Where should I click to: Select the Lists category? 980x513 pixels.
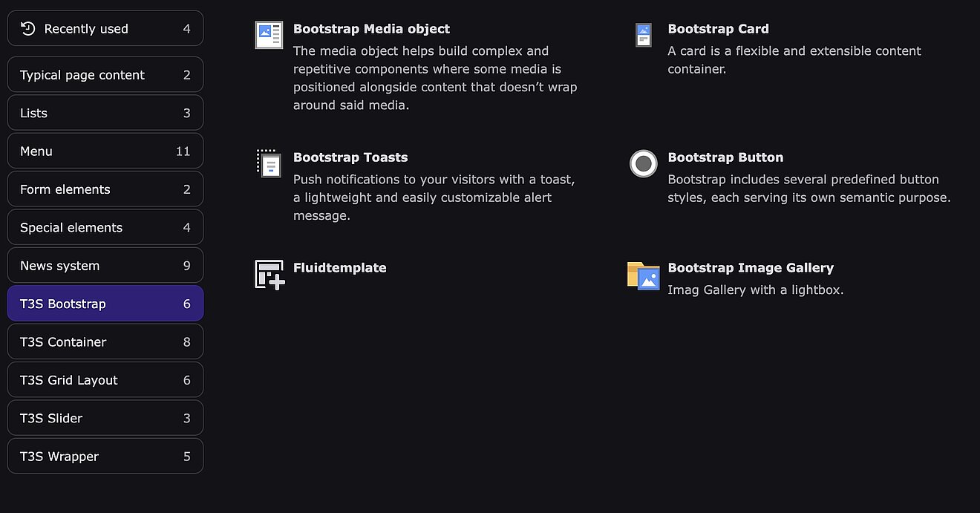coord(105,113)
